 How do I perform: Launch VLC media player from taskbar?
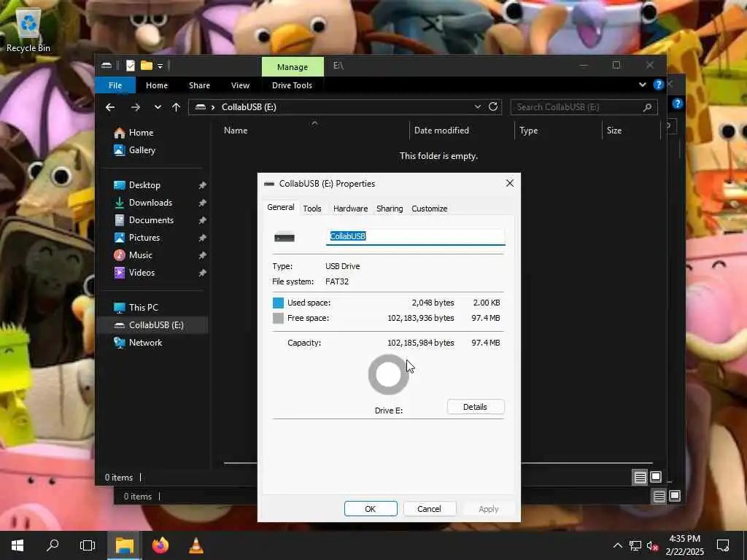coord(196,545)
